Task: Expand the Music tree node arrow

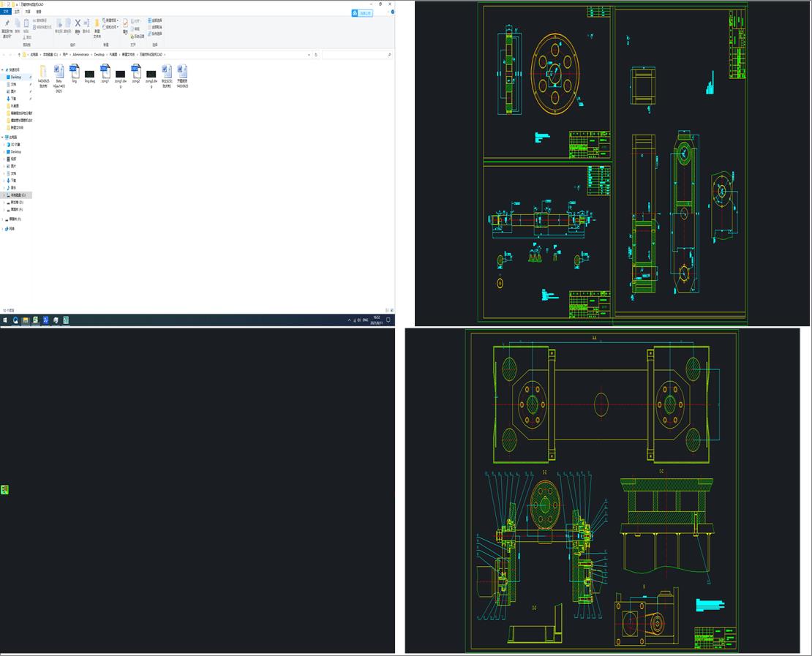Action: click(x=4, y=188)
